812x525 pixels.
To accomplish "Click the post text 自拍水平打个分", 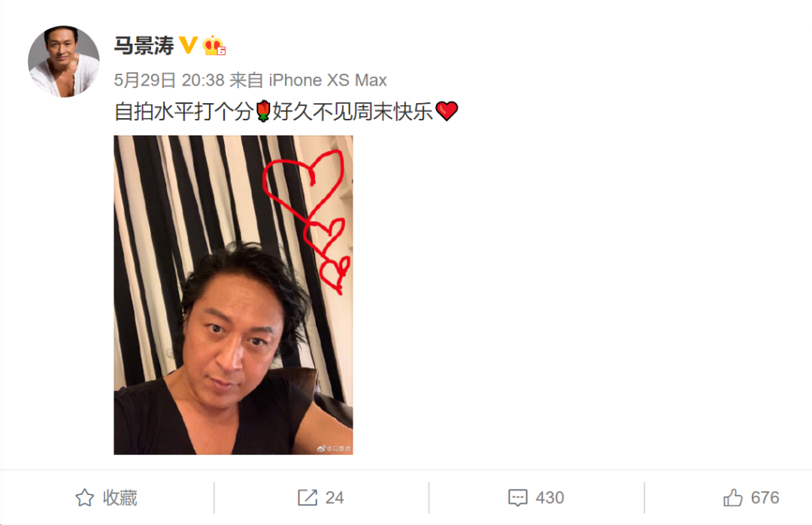I will coord(184,111).
